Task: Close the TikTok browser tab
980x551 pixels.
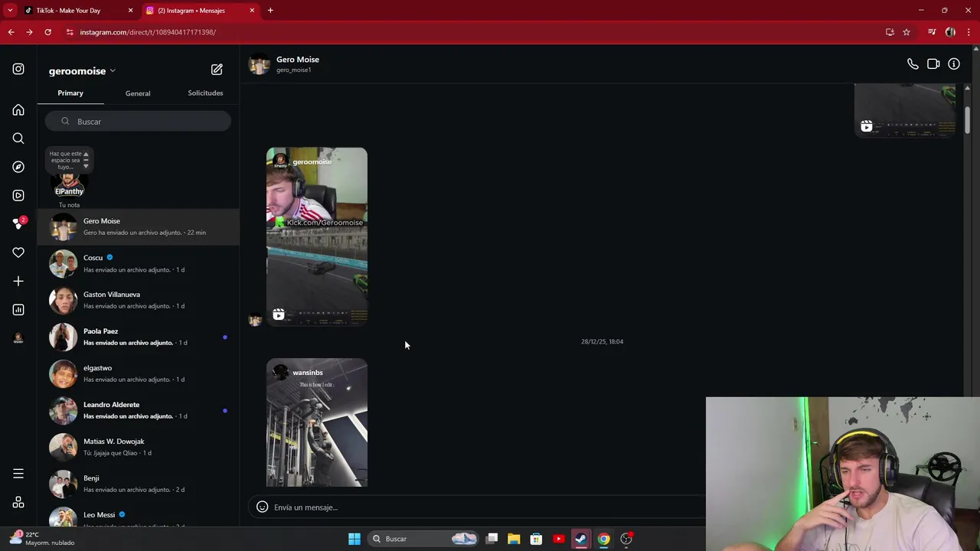Action: point(130,11)
